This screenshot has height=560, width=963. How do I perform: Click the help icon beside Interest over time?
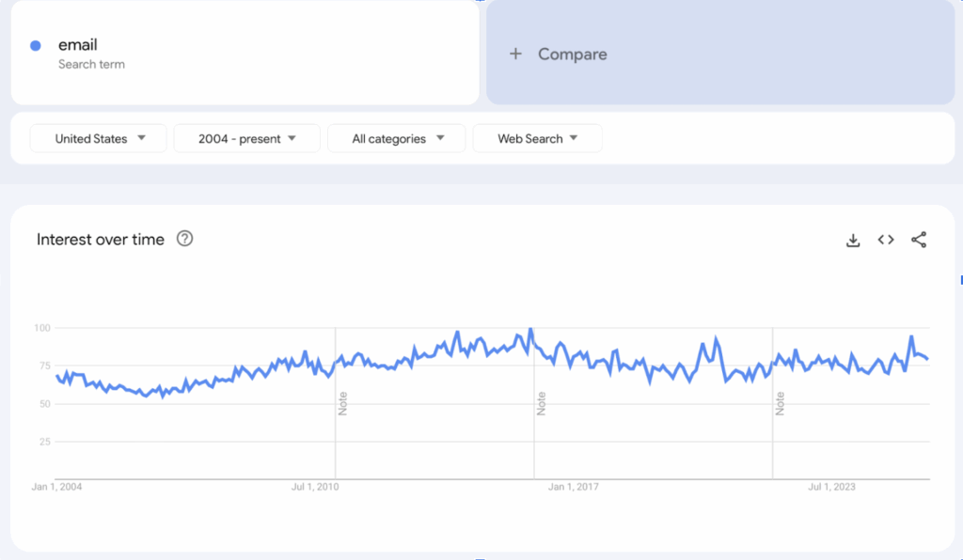[184, 239]
